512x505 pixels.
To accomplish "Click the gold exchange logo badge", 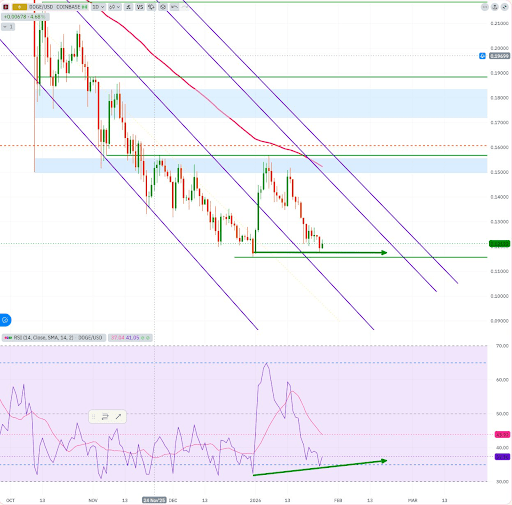I will pos(19,7).
